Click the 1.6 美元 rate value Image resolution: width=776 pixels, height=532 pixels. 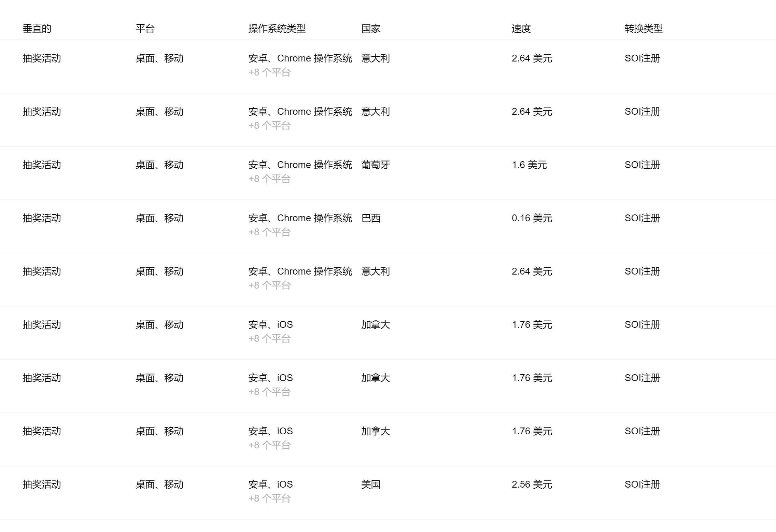tap(529, 165)
